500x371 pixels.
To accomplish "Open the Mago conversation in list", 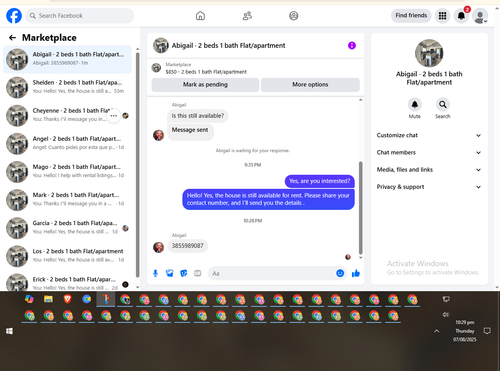I will pyautogui.click(x=67, y=172).
